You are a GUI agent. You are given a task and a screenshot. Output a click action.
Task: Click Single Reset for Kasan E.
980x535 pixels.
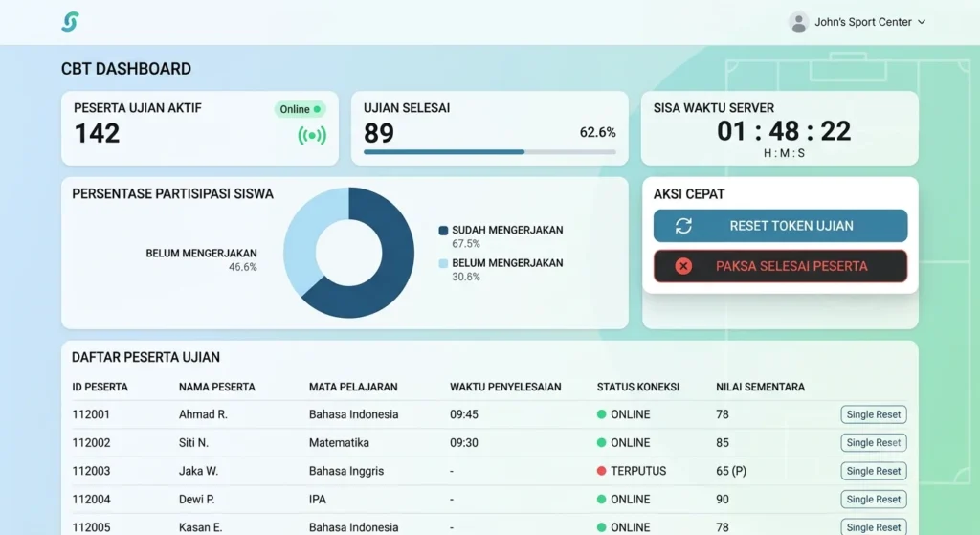tap(873, 527)
